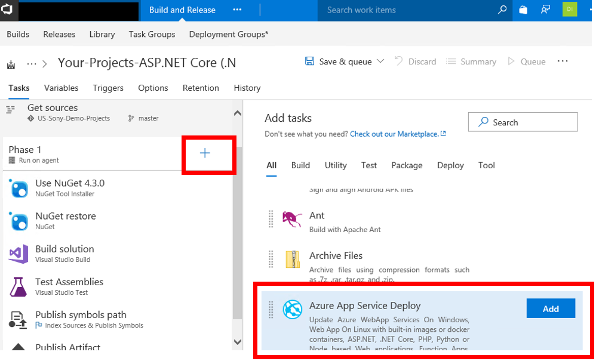This screenshot has width=596, height=364.
Task: Filter tasks by Tool tab
Action: 487,166
